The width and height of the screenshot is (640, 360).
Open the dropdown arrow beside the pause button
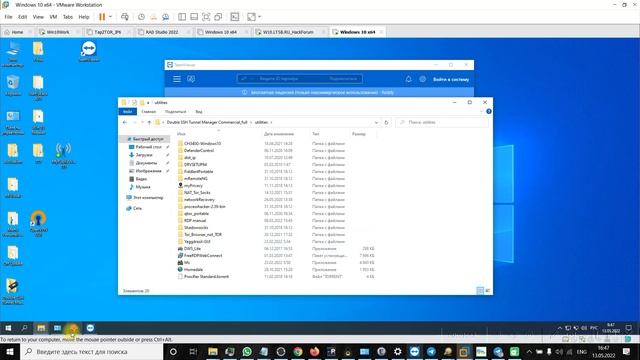tap(110, 17)
